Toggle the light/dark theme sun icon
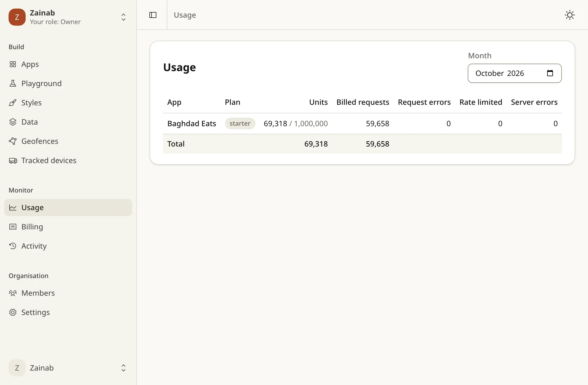The width and height of the screenshot is (588, 385). coord(570,15)
